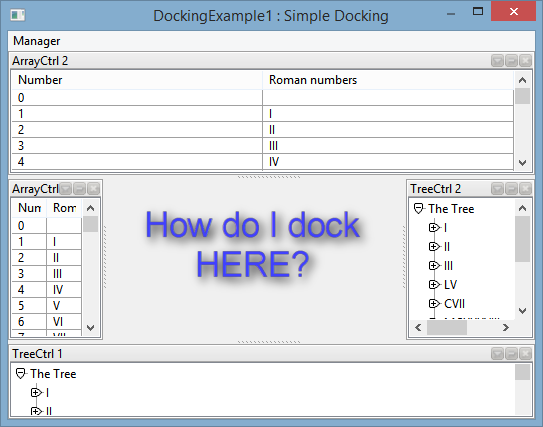Click the vertical scrollbar thumb in TreeCtrl 2
The image size is (543, 427).
[523, 239]
